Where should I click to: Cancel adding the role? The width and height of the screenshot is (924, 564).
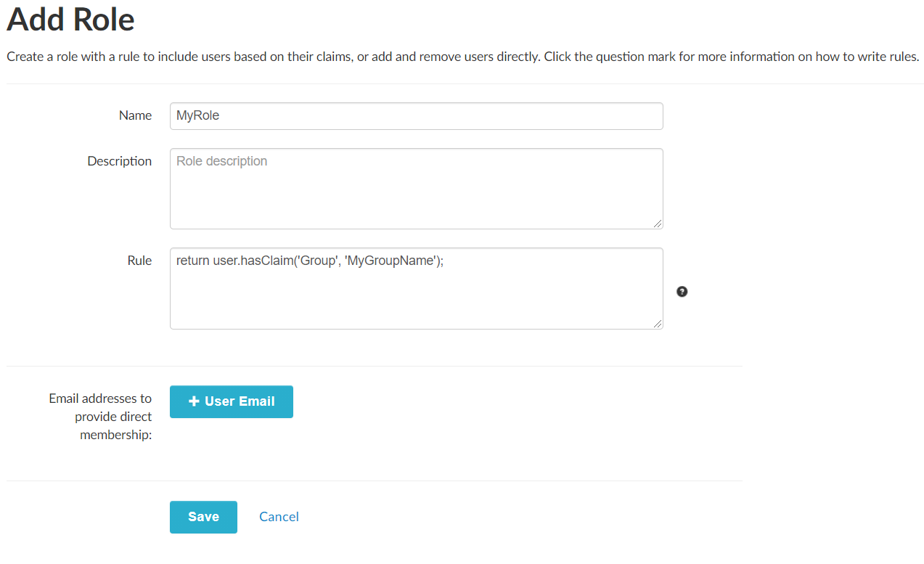pyautogui.click(x=279, y=517)
